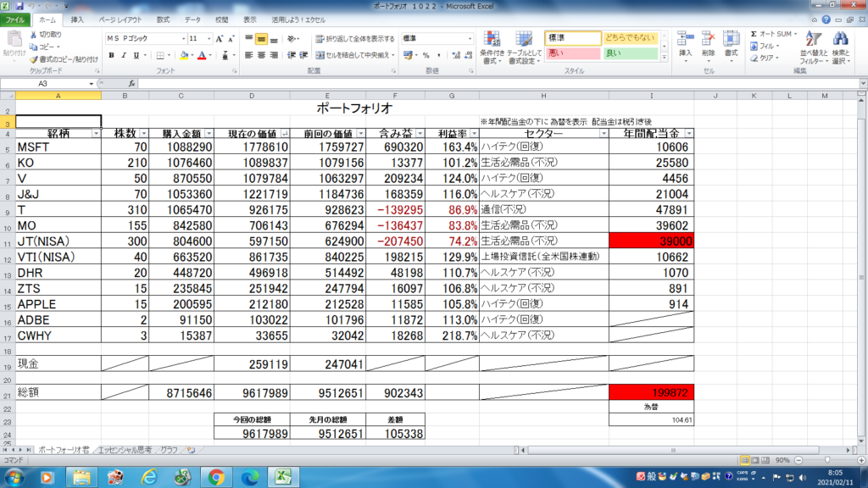Switch to the グラフ sheet tab
868x488 pixels.
point(169,451)
